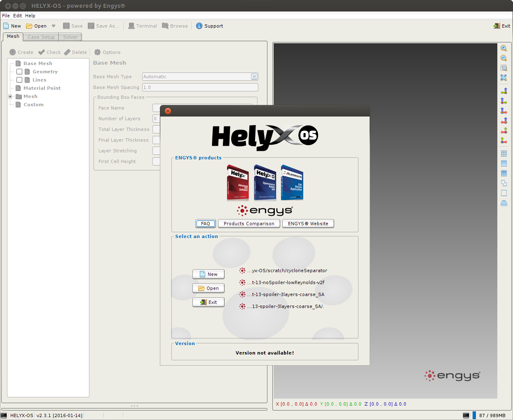This screenshot has height=420, width=513.
Task: Click the fit view to screen icon
Action: tap(504, 77)
